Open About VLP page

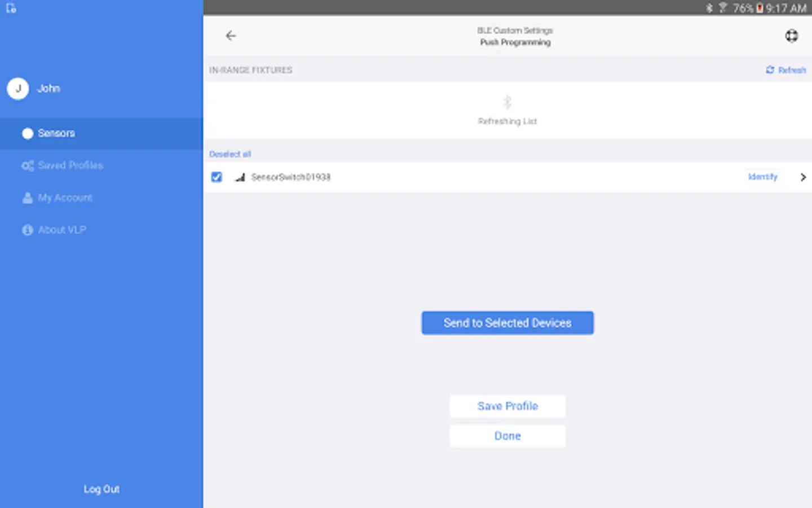click(x=101, y=230)
